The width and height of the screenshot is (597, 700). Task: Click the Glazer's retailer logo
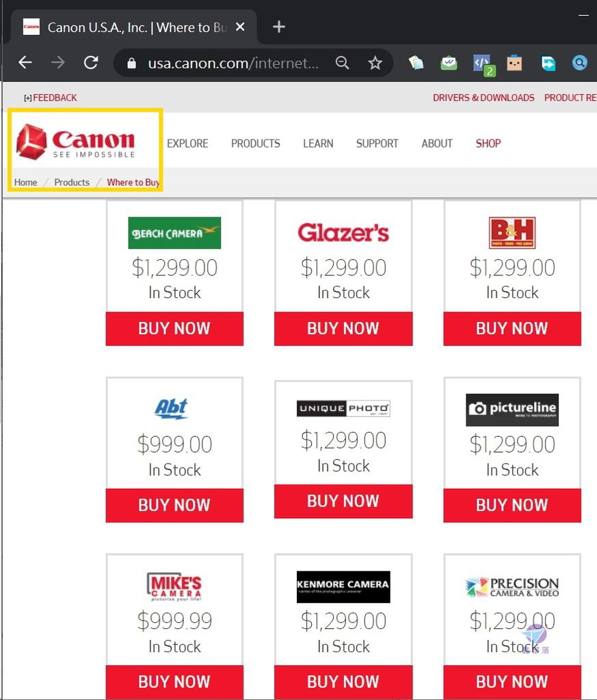[343, 232]
